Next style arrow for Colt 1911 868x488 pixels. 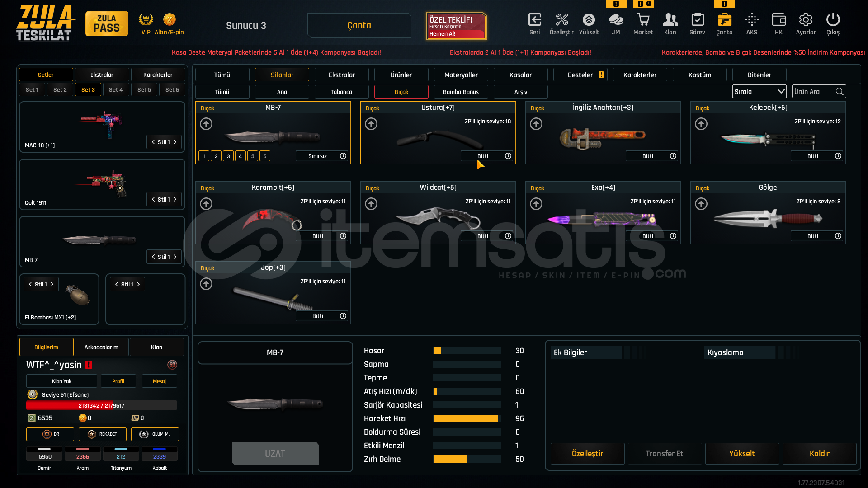tap(175, 199)
